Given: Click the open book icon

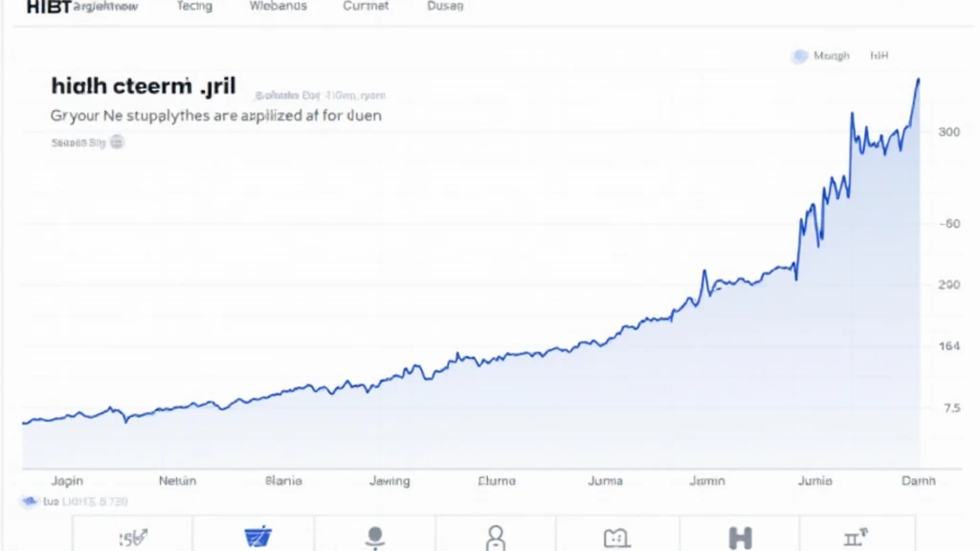Looking at the screenshot, I should tap(615, 538).
